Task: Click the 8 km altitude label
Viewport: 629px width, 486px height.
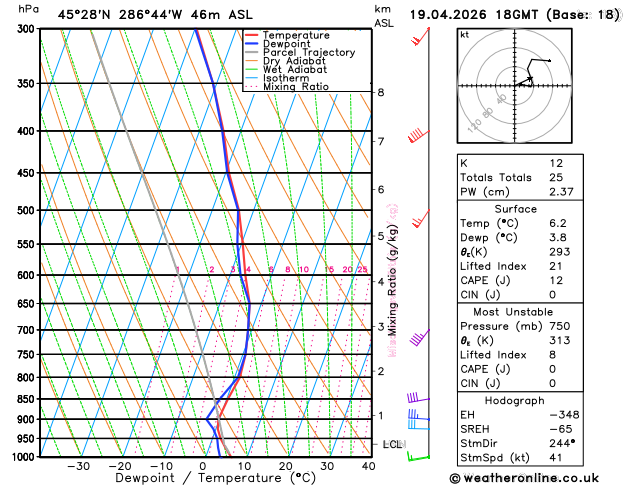Action: [381, 92]
